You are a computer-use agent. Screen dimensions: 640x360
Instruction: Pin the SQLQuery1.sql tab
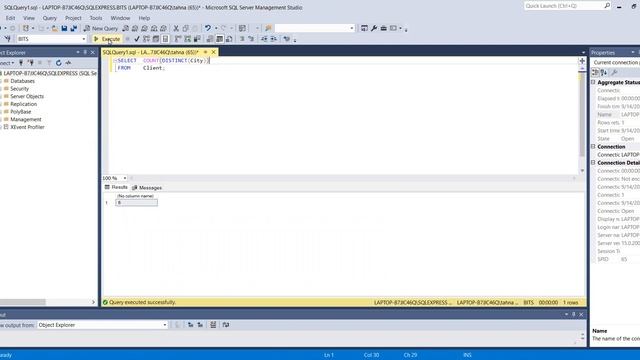(x=205, y=52)
